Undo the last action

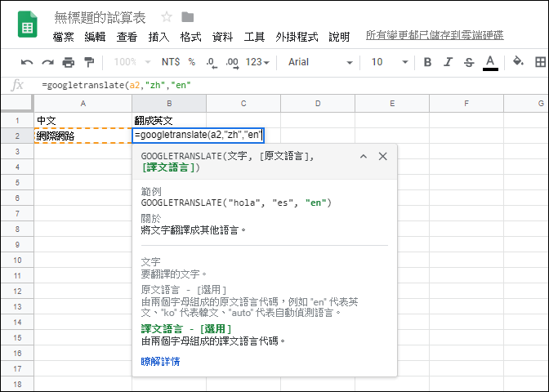pyautogui.click(x=27, y=62)
